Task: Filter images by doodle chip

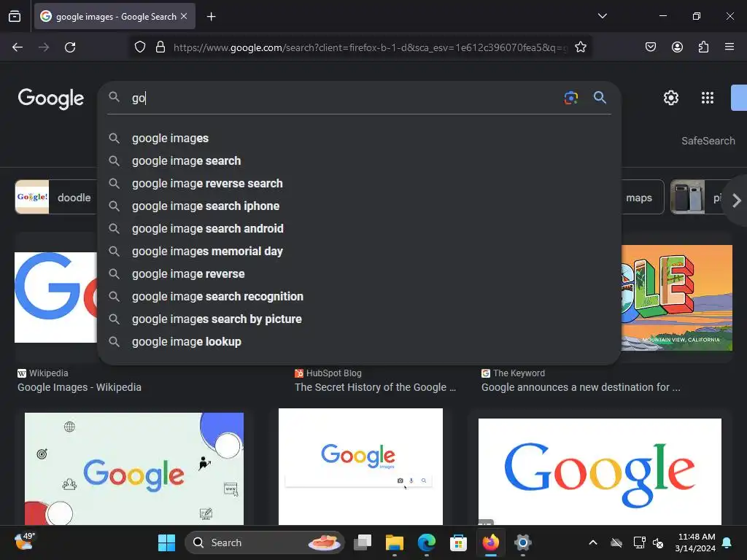Action: click(x=56, y=197)
